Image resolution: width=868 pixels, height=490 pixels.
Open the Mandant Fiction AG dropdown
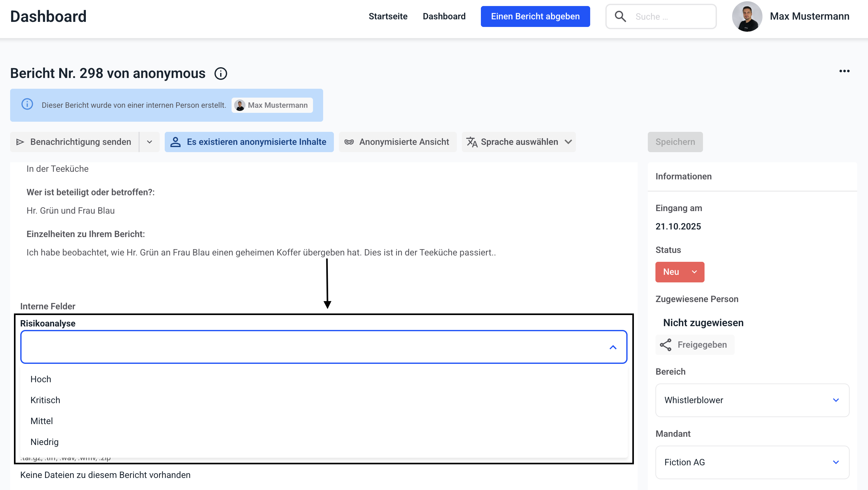[x=752, y=462]
